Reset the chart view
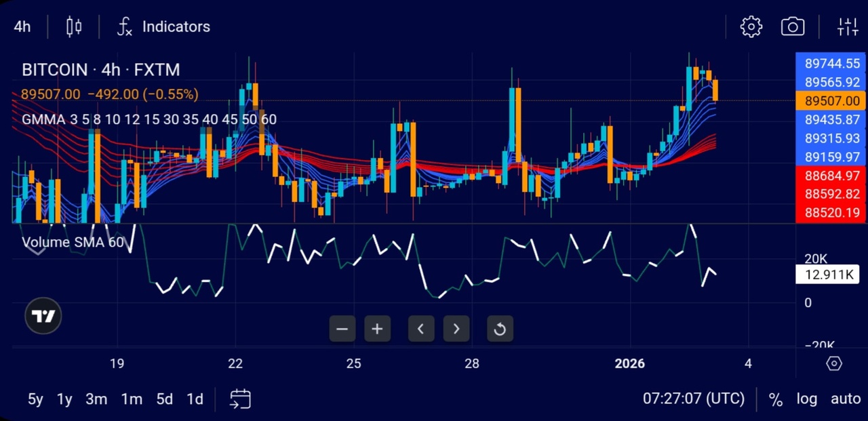Viewport: 868px width, 421px height. [500, 329]
